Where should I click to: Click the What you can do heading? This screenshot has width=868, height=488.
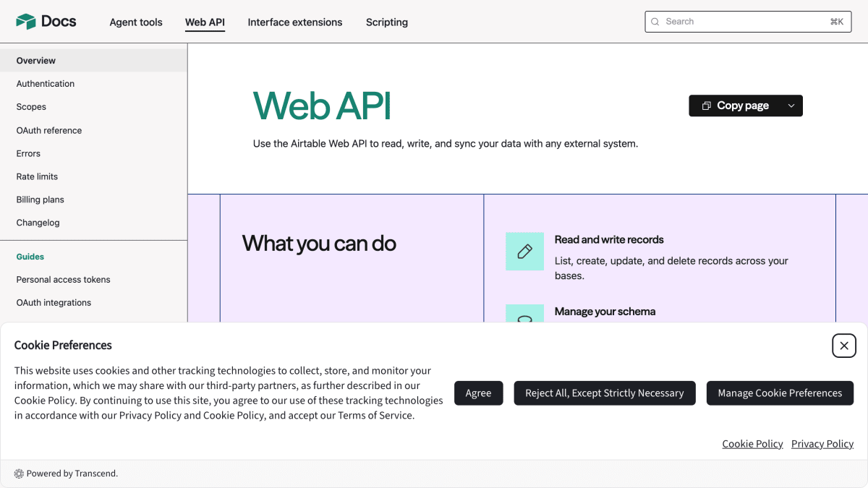[319, 244]
